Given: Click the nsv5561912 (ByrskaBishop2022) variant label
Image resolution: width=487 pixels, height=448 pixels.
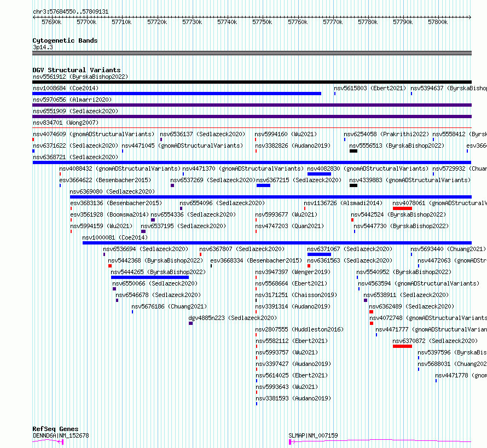Looking at the screenshot, I should point(80,77).
